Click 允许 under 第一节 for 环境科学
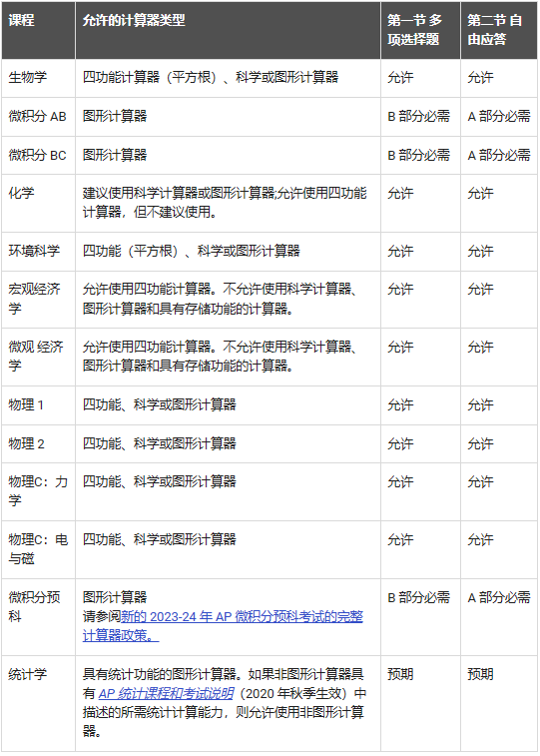Viewport: 540px width, 756px height. 400,251
